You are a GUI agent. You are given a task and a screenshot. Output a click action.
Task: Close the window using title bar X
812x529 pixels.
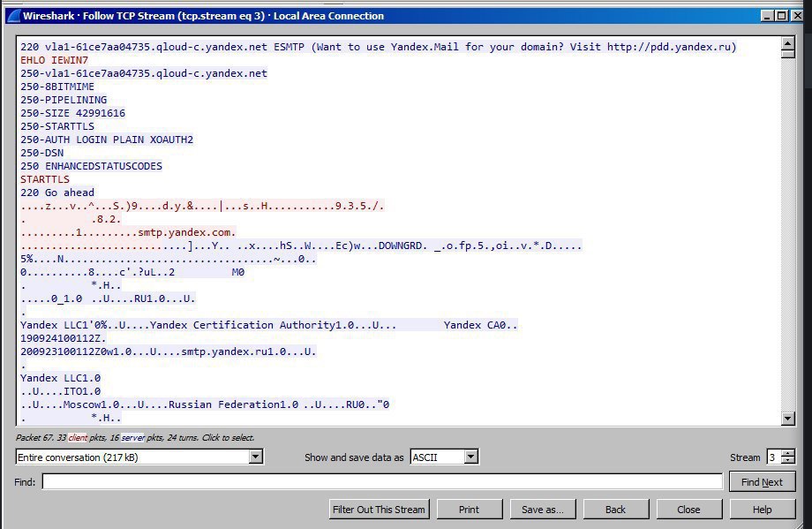coord(798,16)
